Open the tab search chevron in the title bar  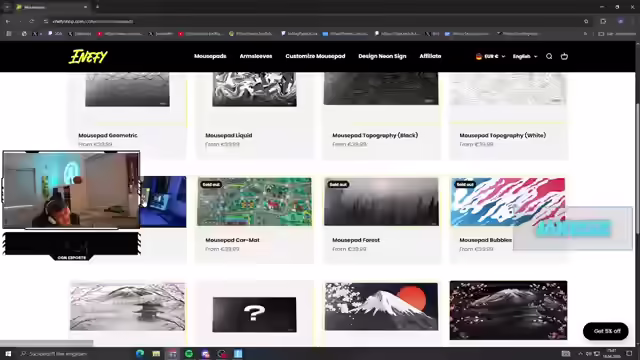(7, 7)
